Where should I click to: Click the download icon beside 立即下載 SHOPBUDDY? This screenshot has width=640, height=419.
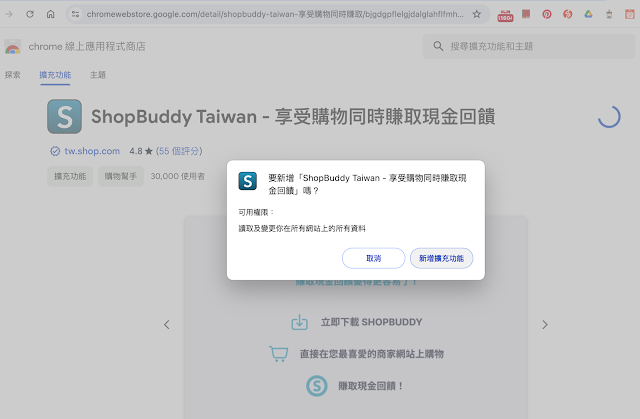299,322
